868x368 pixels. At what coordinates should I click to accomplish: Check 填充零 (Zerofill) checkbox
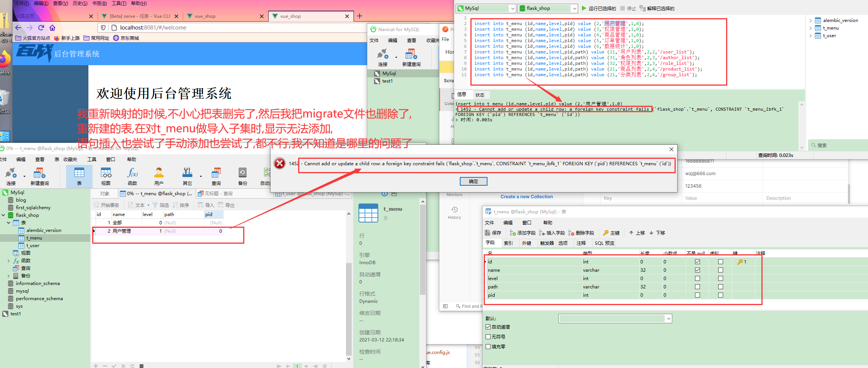click(x=488, y=346)
